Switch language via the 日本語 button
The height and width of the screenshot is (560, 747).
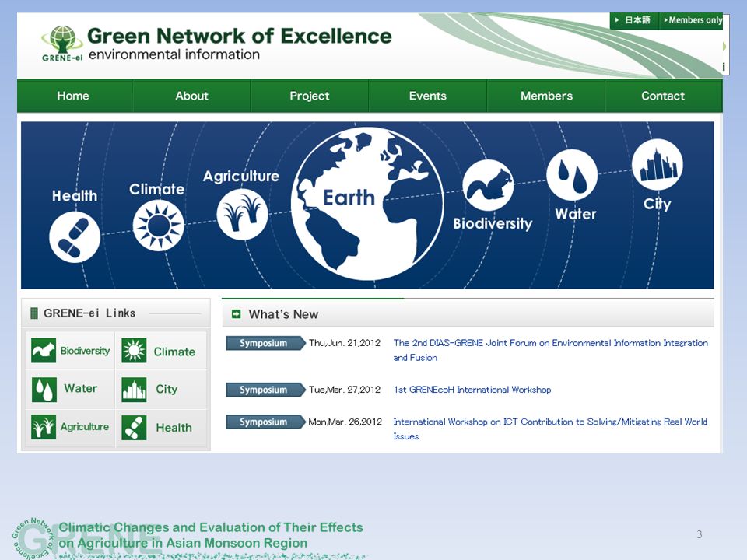click(x=634, y=20)
